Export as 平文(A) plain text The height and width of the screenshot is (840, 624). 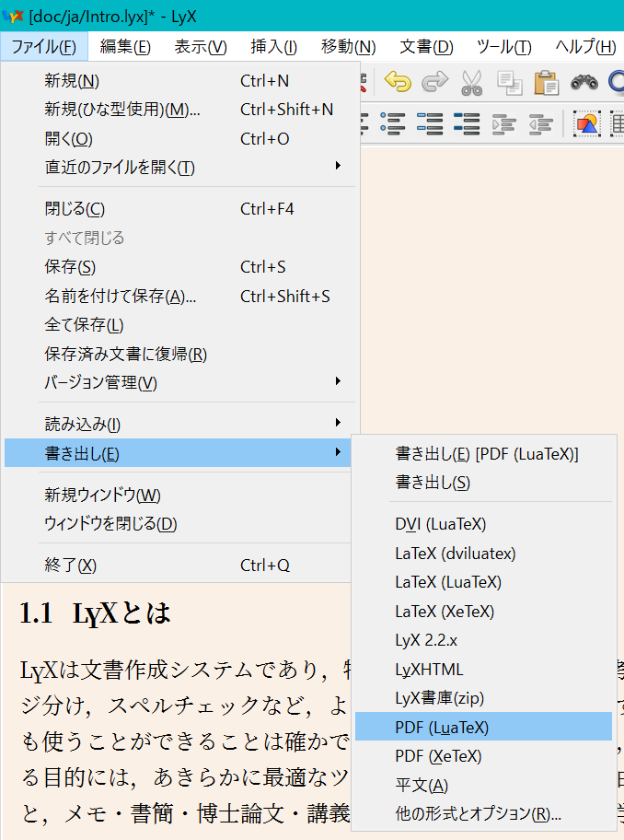(x=484, y=785)
